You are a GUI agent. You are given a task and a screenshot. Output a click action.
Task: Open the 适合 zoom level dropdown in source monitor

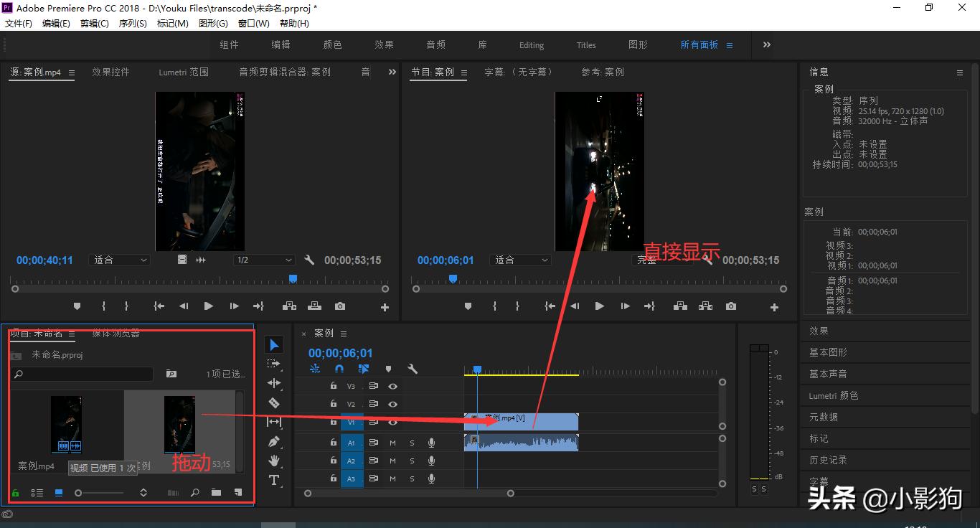pos(119,260)
